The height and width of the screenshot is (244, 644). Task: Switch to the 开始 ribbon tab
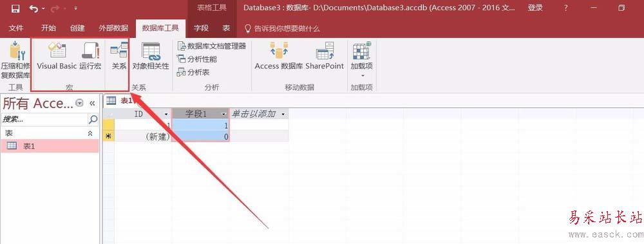point(48,28)
